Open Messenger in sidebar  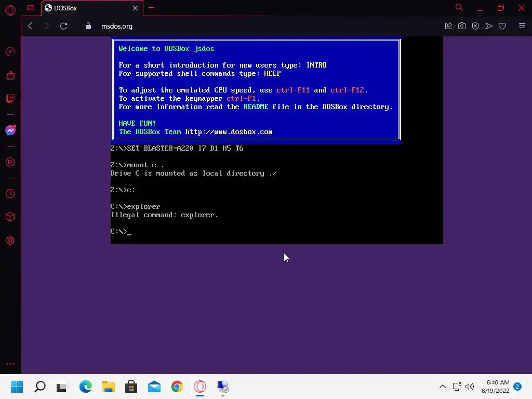click(10, 130)
